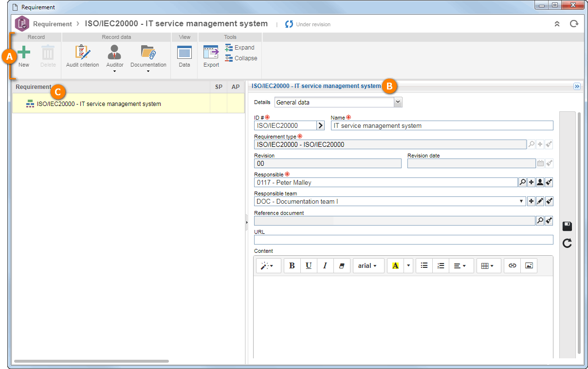The width and height of the screenshot is (588, 369).
Task: Open the paragraph alignment dropdown
Action: [x=461, y=266]
